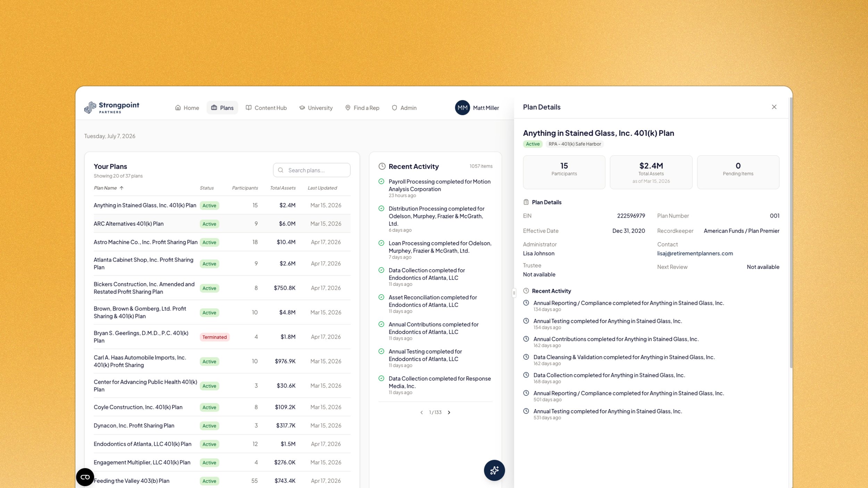Click check icon for Loan Processing item

coord(381,243)
